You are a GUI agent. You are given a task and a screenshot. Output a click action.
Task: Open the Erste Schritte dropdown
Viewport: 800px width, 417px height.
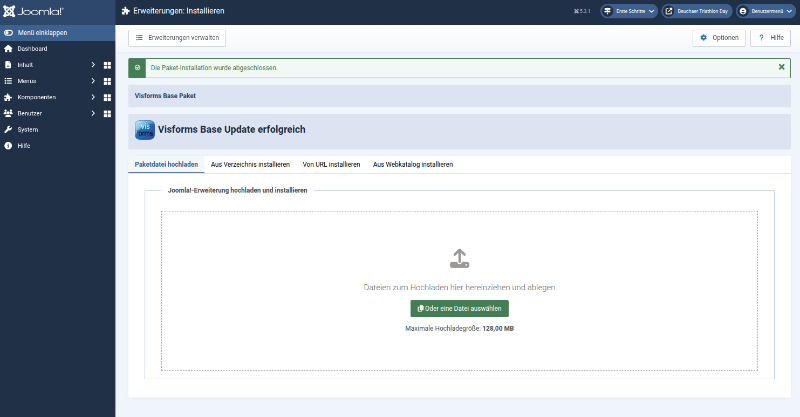tap(629, 11)
